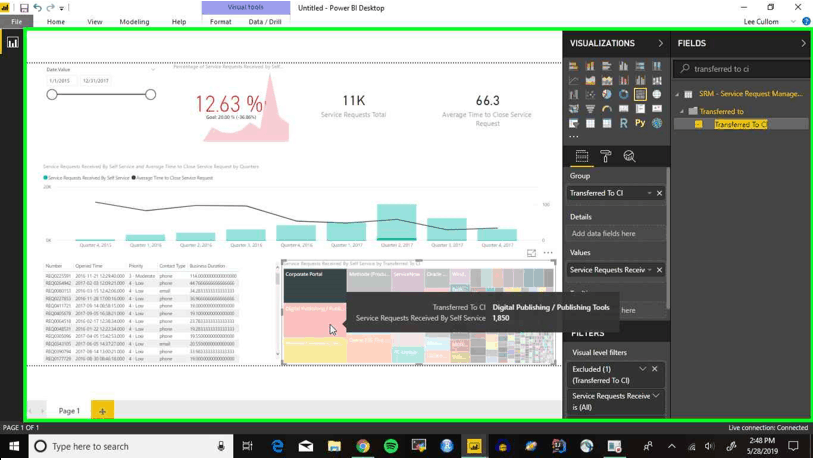Open the Format visual tools tab
The image size is (815, 460).
click(x=220, y=22)
